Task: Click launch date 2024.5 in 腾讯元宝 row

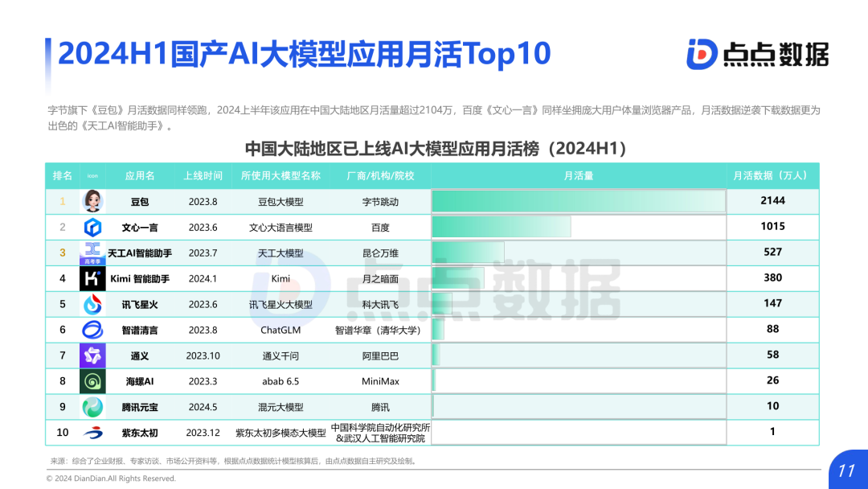Action: (x=203, y=407)
